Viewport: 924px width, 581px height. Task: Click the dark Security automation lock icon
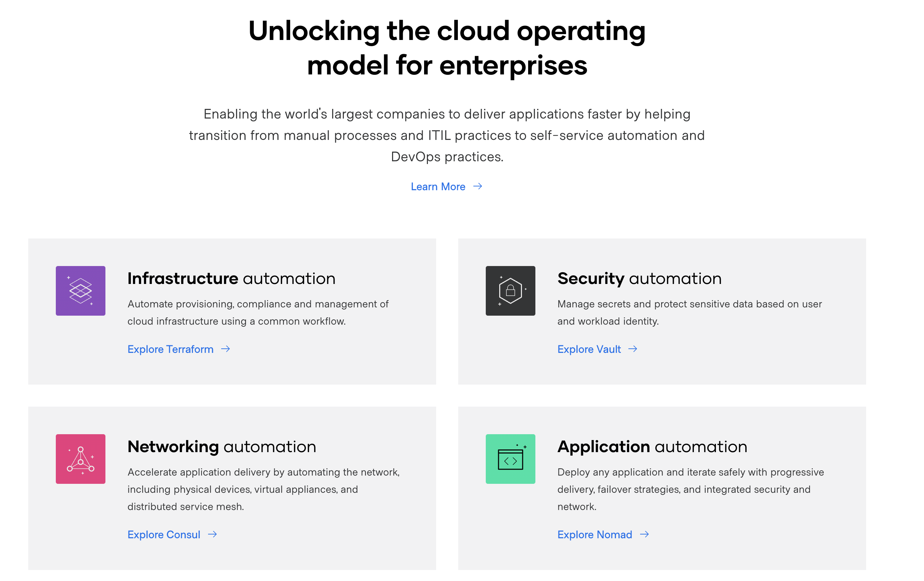click(x=510, y=290)
